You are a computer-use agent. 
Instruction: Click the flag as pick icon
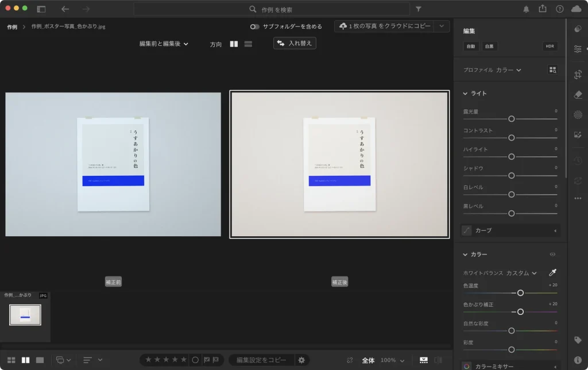coord(207,360)
